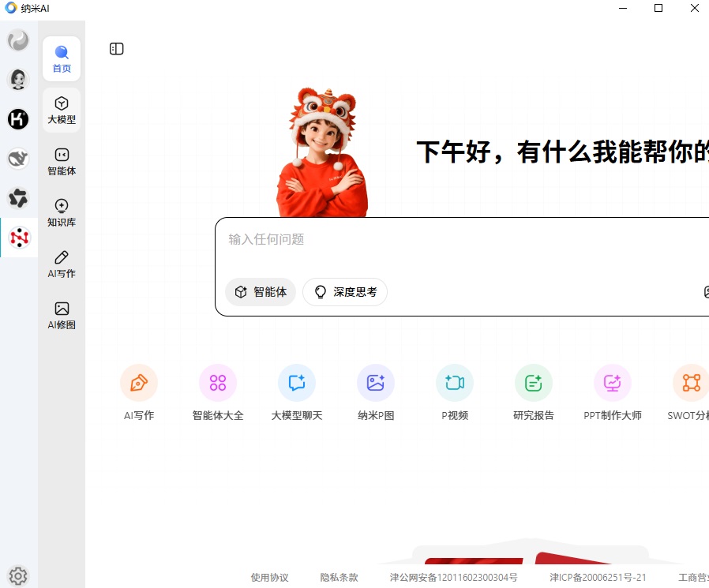Viewport: 709px width, 588px height.
Task: Select the black K icon (Kimi)
Action: pos(18,119)
